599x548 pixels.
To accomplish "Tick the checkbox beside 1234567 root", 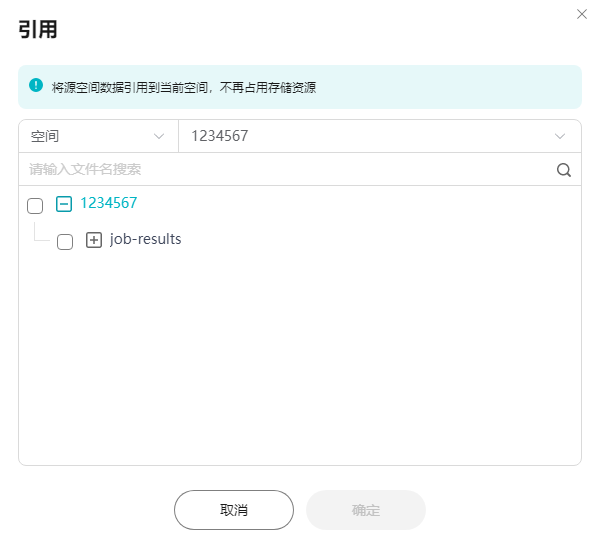I will [x=35, y=206].
